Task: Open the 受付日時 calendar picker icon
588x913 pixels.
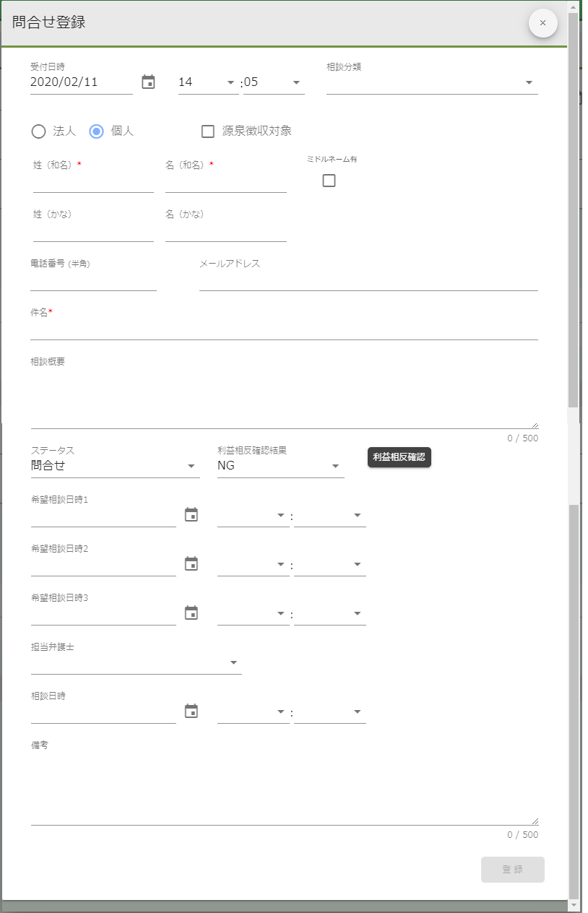Action: coord(148,82)
